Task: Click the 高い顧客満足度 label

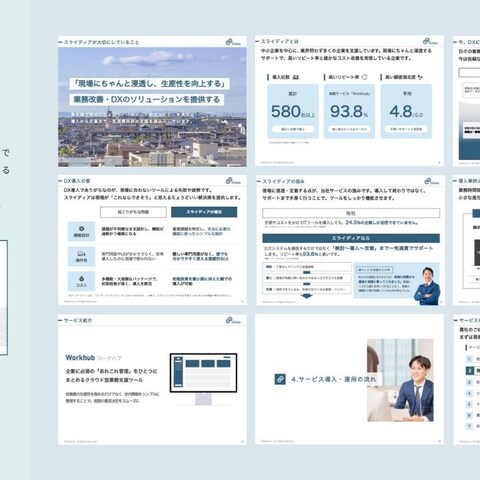Action: 400,77
